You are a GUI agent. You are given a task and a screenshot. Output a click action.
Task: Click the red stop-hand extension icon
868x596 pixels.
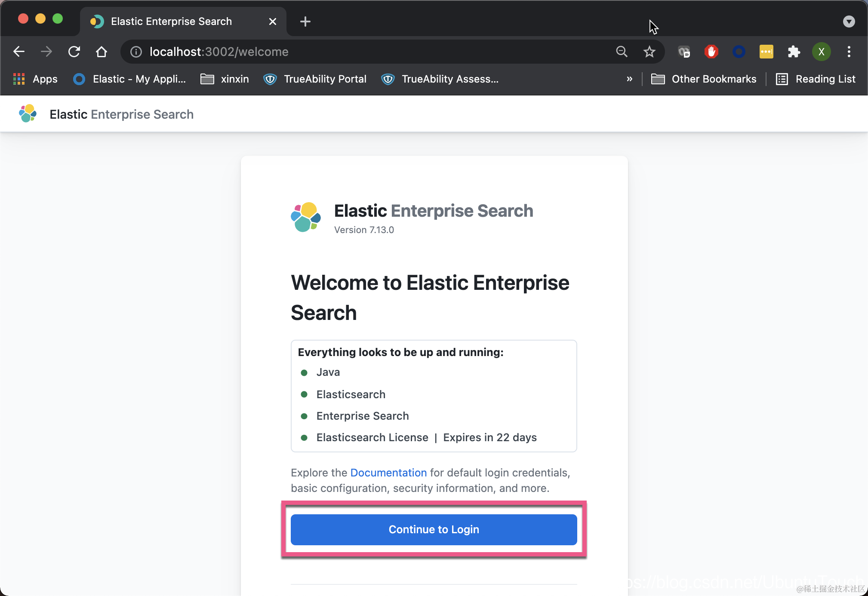711,52
